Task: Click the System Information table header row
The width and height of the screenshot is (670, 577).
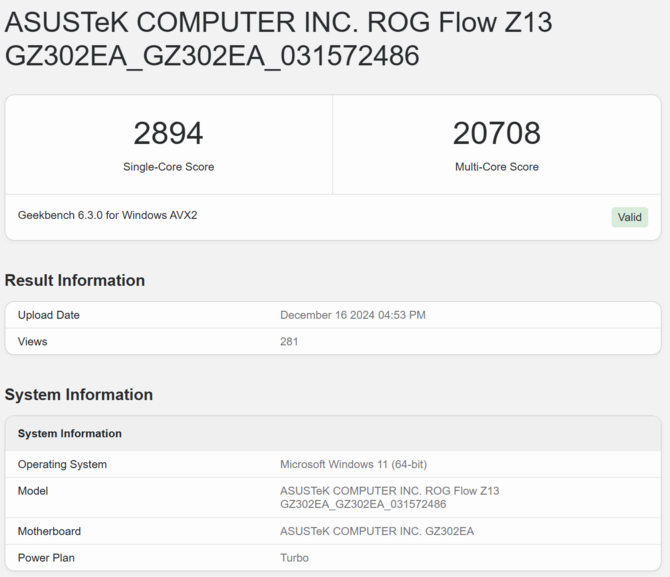Action: click(333, 433)
